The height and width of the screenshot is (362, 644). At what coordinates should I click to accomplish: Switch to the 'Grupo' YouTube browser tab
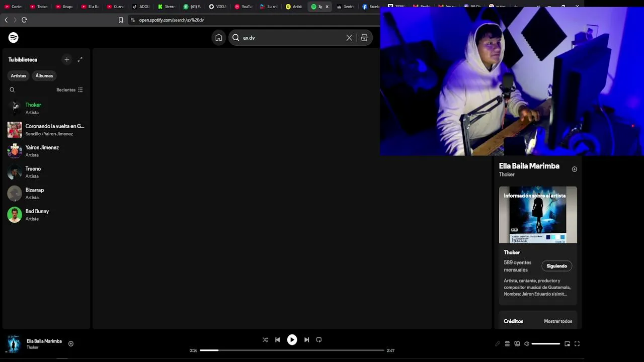[65, 7]
